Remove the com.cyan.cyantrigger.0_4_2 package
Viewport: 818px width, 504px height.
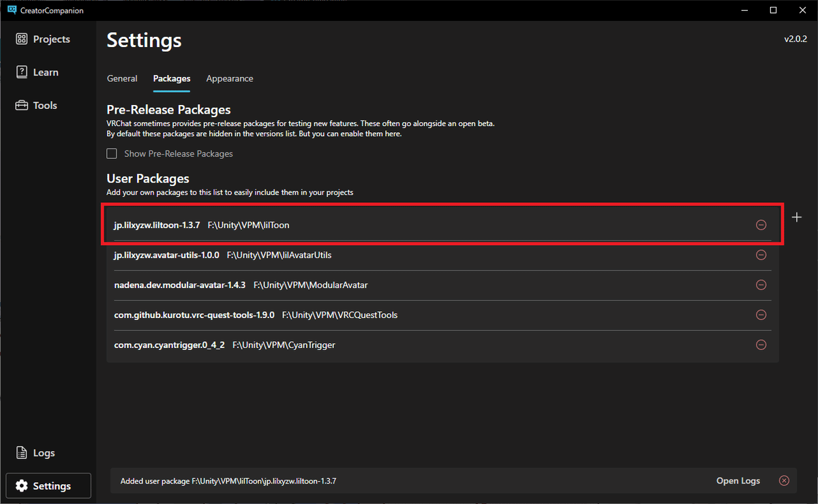(761, 345)
